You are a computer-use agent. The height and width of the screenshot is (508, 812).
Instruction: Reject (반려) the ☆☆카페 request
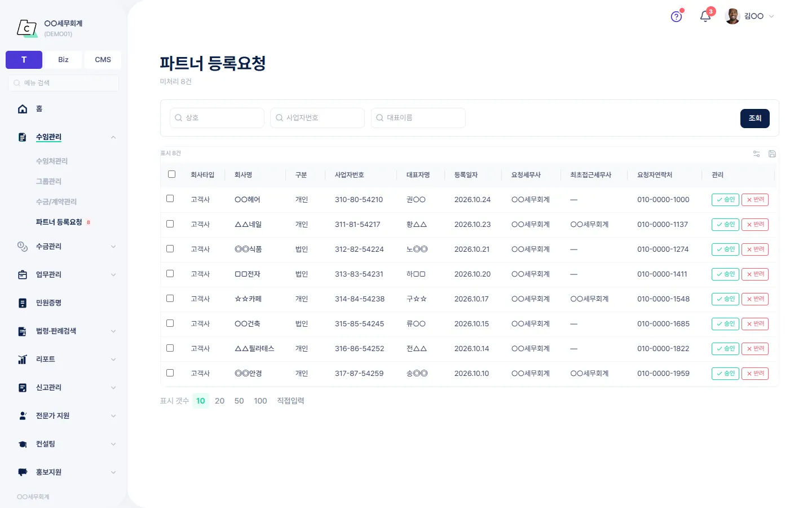pyautogui.click(x=755, y=299)
